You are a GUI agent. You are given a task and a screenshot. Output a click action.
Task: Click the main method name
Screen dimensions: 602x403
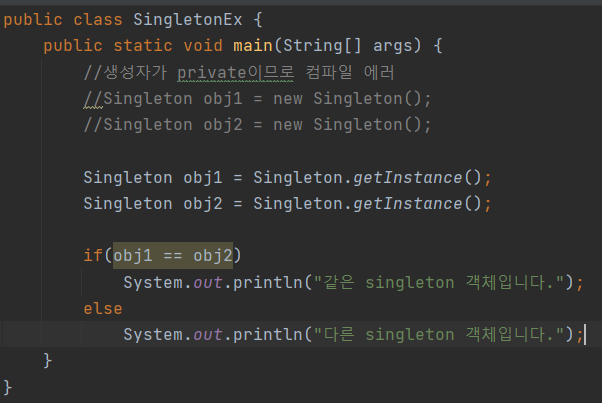253,46
